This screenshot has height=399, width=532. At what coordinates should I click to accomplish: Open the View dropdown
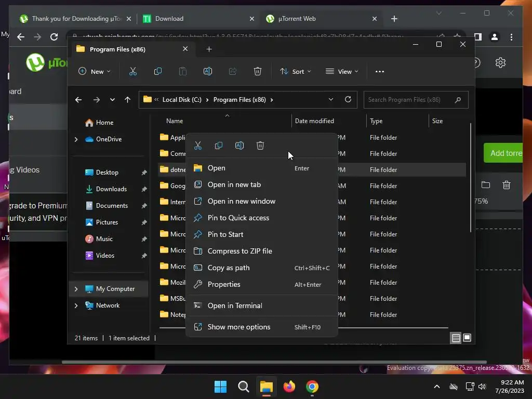[342, 71]
